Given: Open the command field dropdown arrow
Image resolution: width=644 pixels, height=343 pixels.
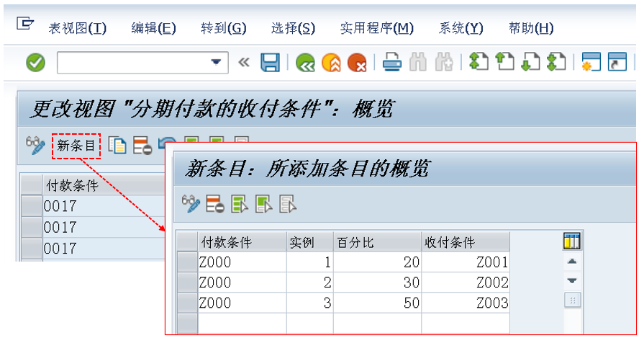Looking at the screenshot, I should point(216,63).
